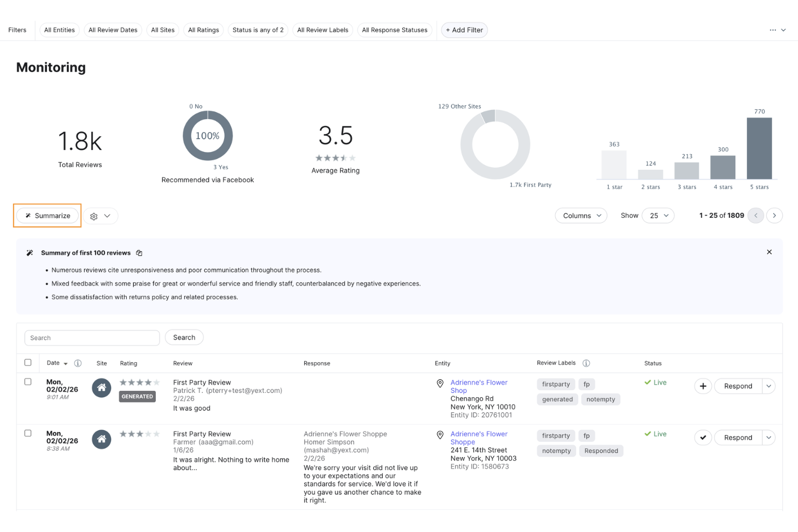The height and width of the screenshot is (532, 798).
Task: Select the location pin beside Adrienne's Flower Shoppe
Action: coord(440,435)
